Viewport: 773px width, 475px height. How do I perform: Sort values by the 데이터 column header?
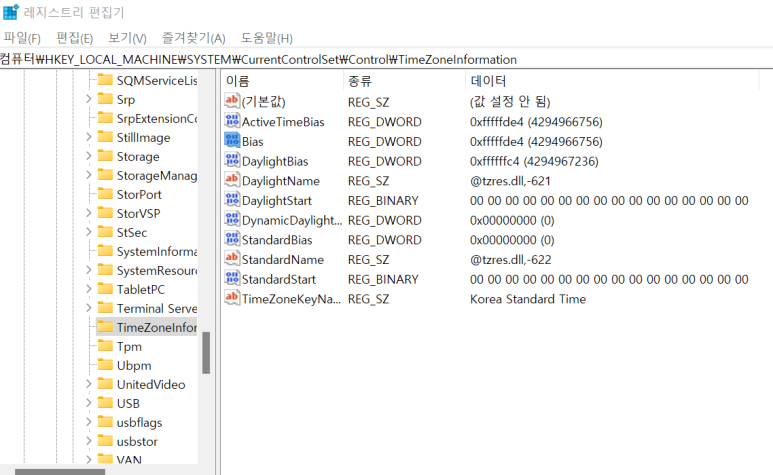(611, 81)
